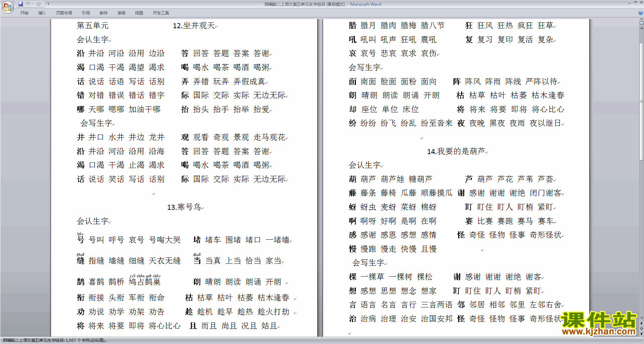
Task: Click the heading 13.寒号鸟
Action: 184,207
